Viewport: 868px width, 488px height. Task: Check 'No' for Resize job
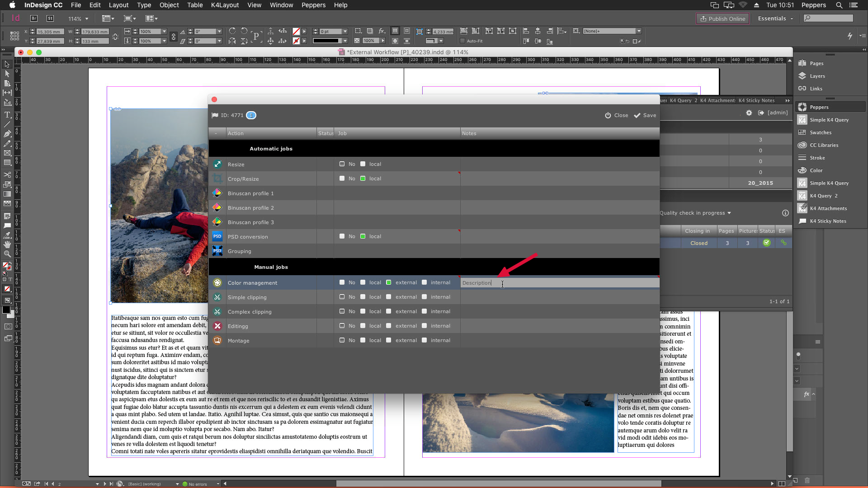342,164
